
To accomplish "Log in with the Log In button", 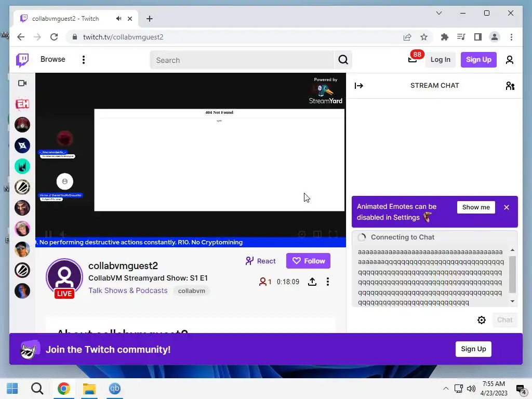I will [440, 60].
